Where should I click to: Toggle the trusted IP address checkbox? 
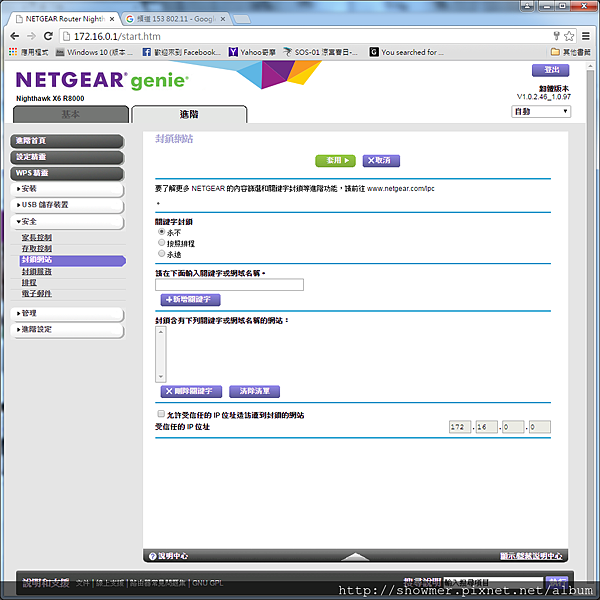pyautogui.click(x=161, y=414)
